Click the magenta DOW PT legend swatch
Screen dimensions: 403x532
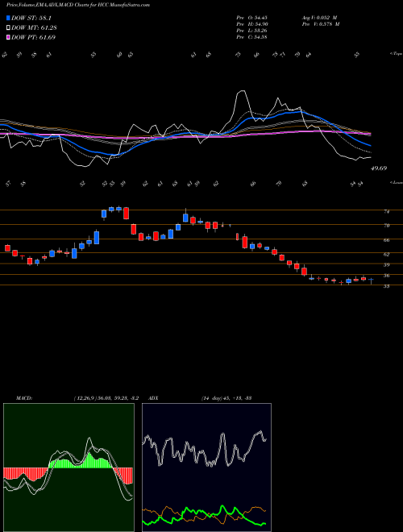(8, 37)
